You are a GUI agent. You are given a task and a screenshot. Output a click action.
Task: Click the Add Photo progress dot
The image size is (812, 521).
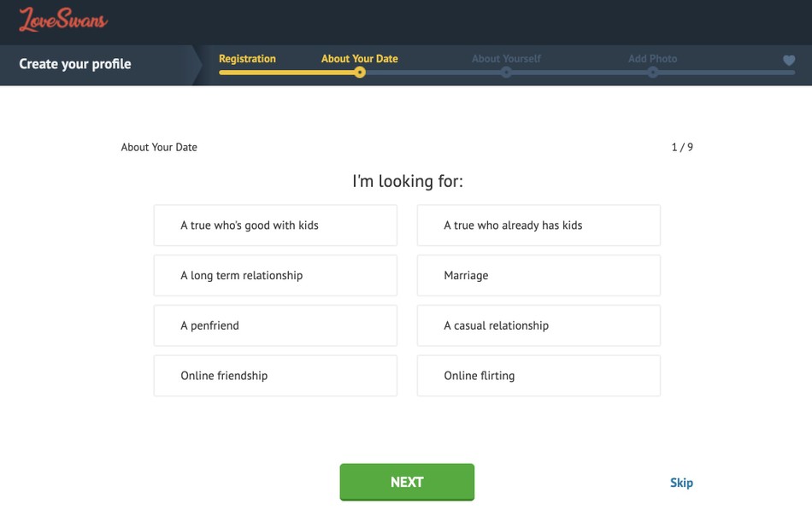(x=653, y=73)
